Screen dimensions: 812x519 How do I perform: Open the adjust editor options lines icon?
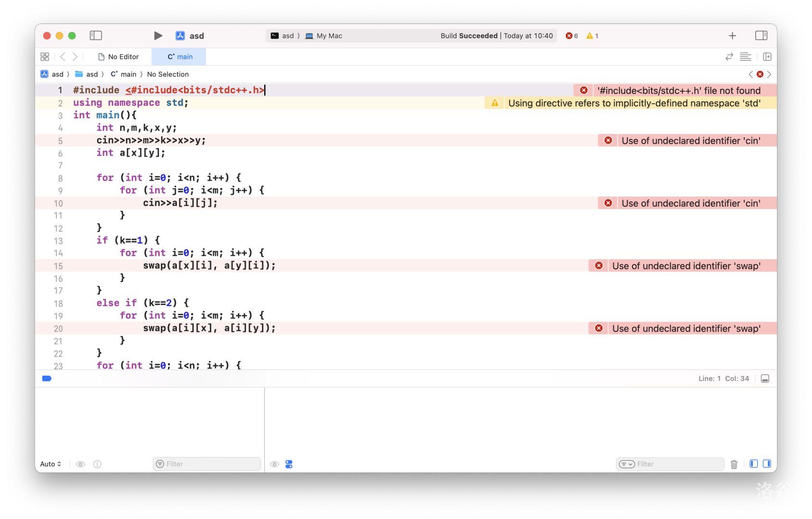(x=745, y=57)
